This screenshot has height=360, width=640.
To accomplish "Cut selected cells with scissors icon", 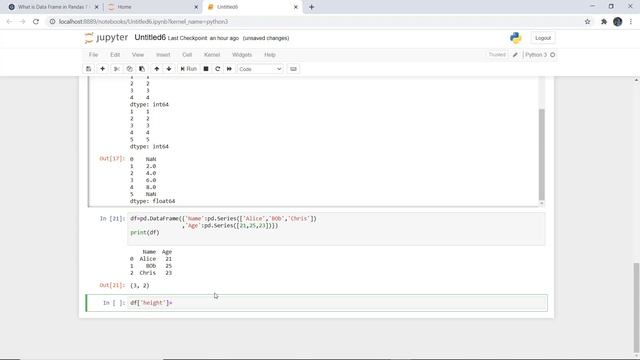I will pyautogui.click(x=117, y=69).
